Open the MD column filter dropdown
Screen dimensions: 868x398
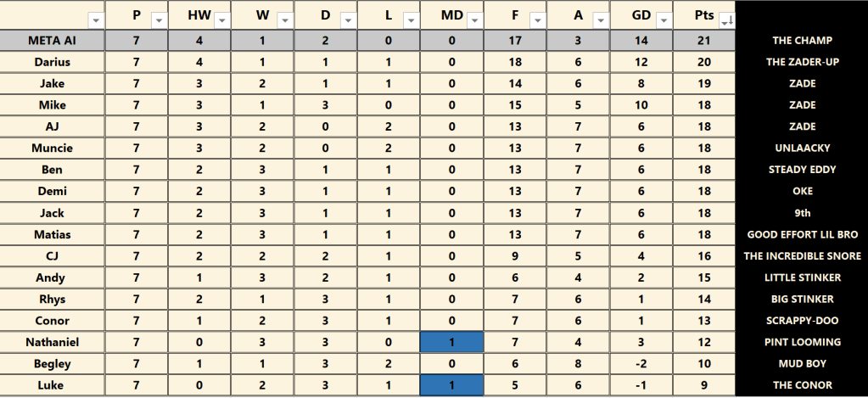473,20
